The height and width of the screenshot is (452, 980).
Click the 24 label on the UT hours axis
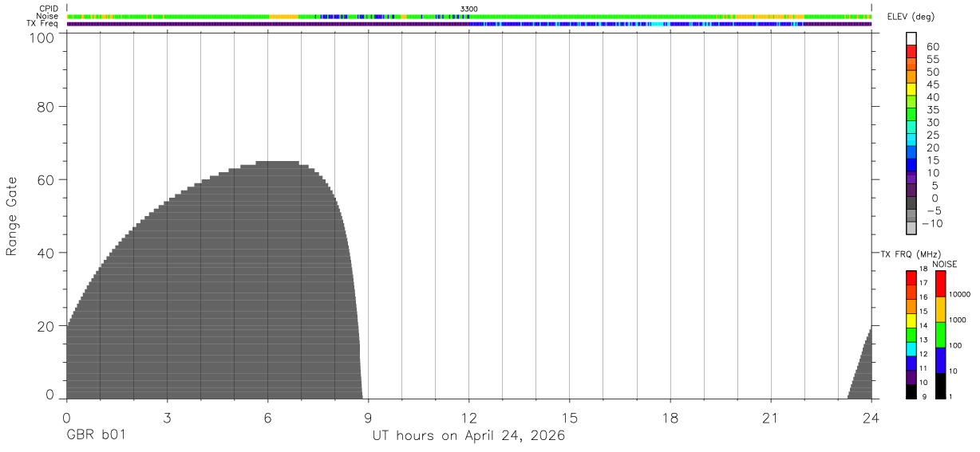[x=871, y=418]
